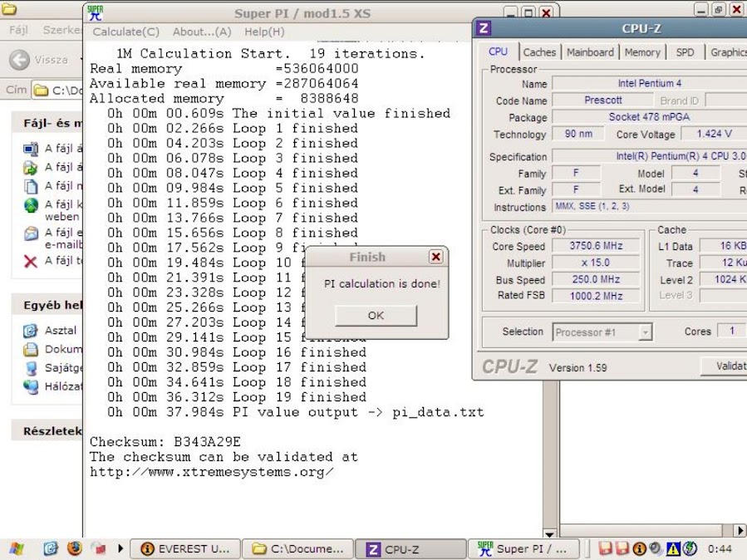Click OK in the Finish dialog

click(376, 316)
